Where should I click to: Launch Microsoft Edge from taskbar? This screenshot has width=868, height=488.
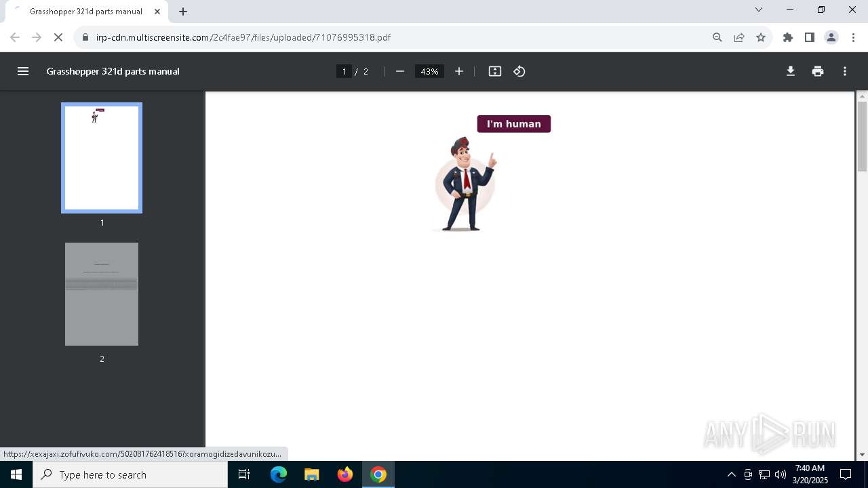pos(279,474)
